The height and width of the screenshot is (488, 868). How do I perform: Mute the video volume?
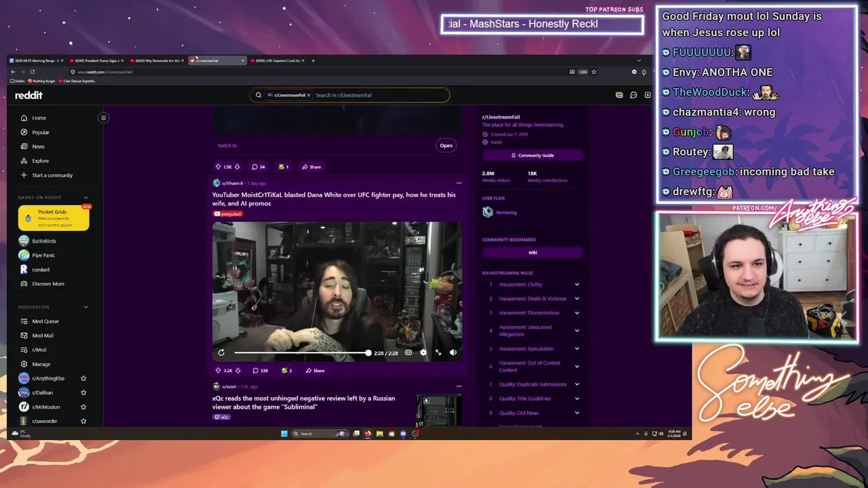point(453,352)
